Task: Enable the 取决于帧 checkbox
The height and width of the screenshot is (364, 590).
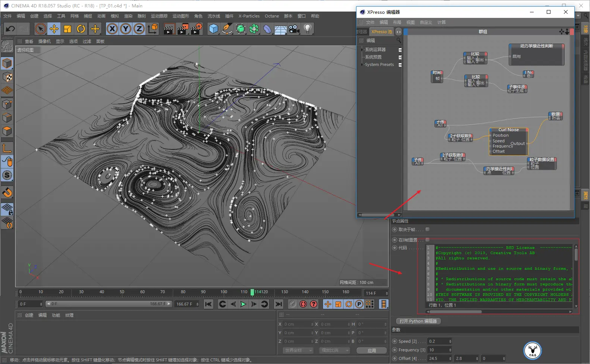Action: coord(427,230)
